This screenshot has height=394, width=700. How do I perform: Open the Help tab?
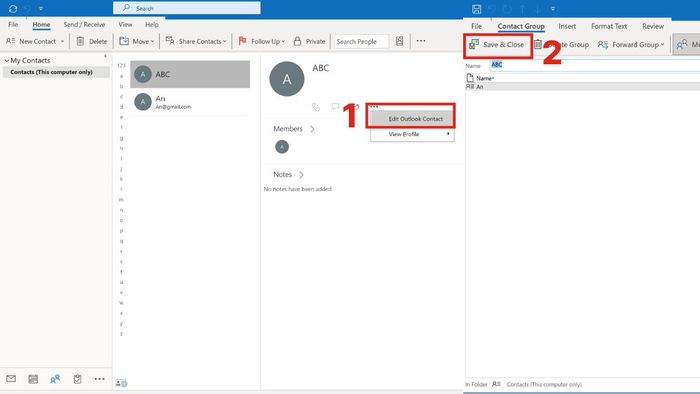click(x=152, y=25)
